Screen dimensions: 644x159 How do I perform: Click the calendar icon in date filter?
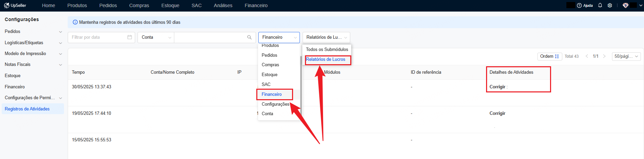pos(130,37)
